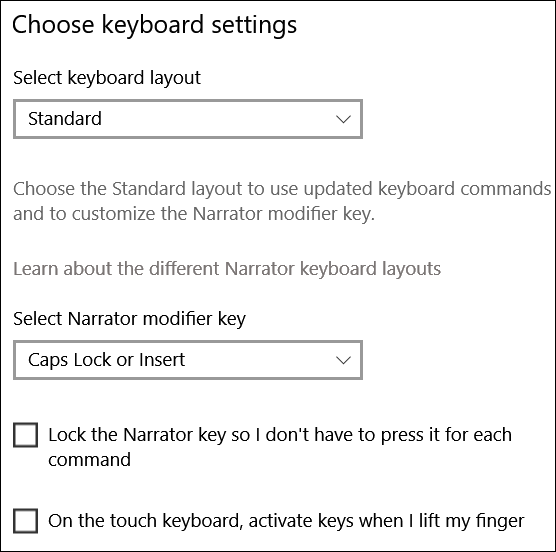Open the Select keyboard layout dropdown
This screenshot has width=556, height=552.
pos(188,119)
